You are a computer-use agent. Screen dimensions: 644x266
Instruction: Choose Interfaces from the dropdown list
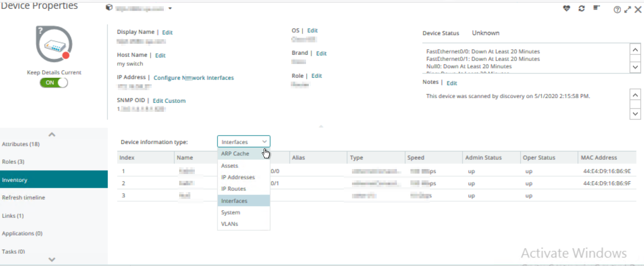pos(243,201)
